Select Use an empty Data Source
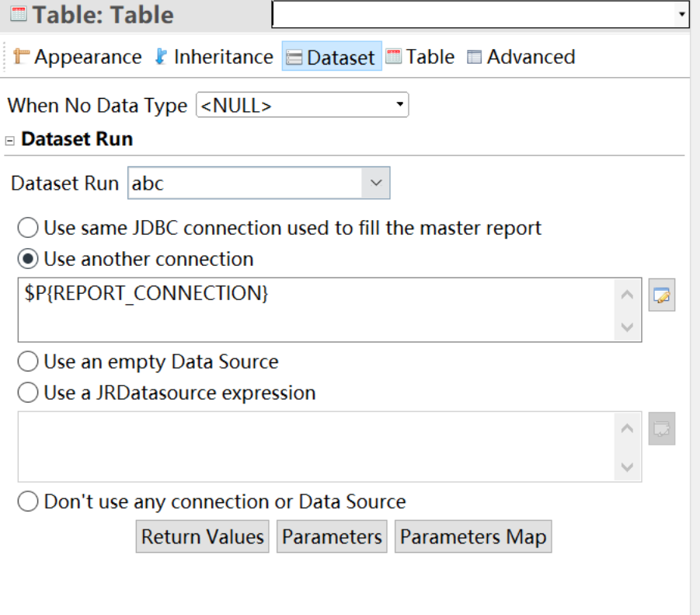The height and width of the screenshot is (615, 700). click(28, 362)
